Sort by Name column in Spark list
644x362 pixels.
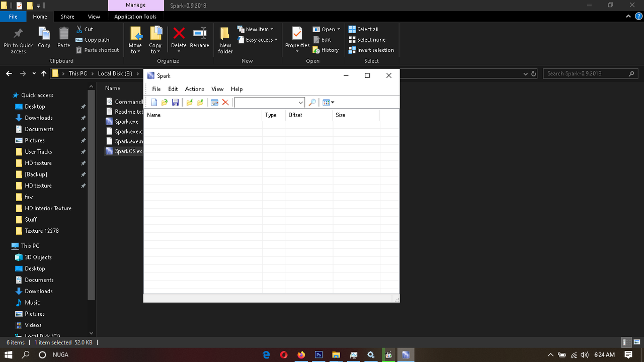click(203, 115)
